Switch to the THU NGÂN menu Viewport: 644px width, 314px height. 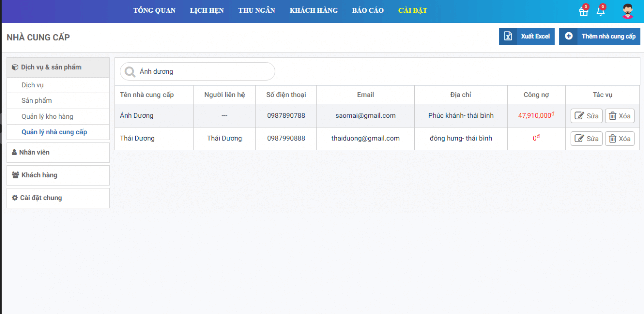tap(257, 11)
